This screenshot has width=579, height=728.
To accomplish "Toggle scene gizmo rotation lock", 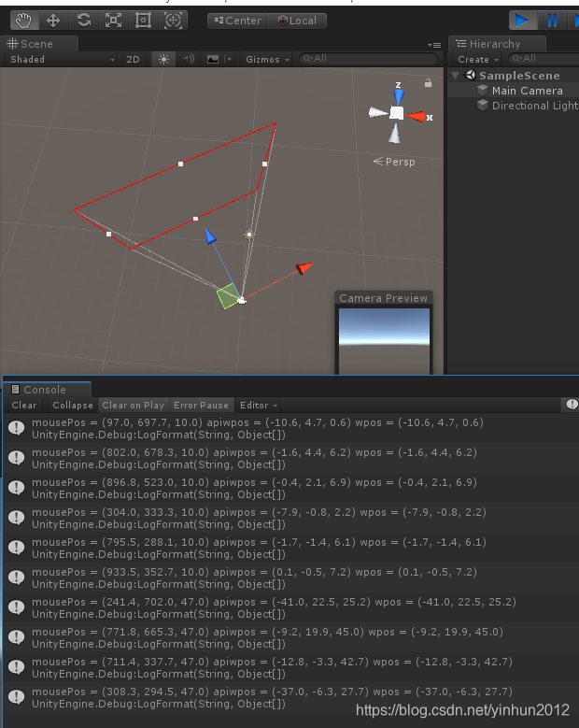I will 428,83.
